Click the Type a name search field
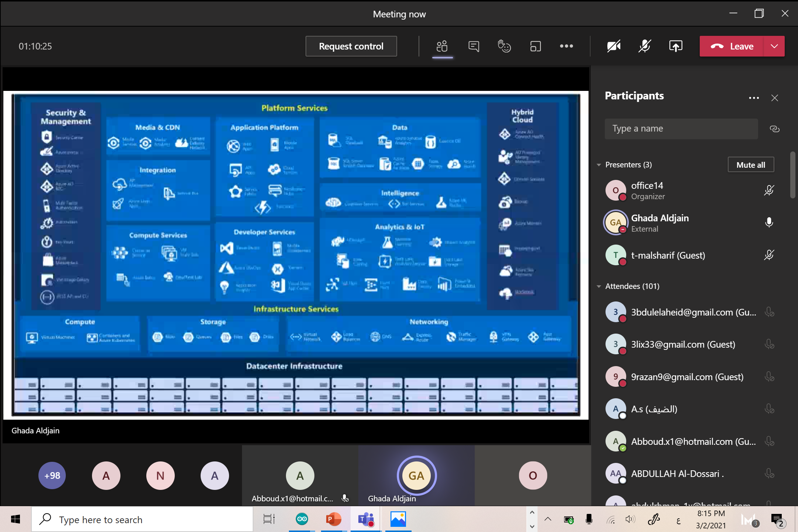Viewport: 798px width, 532px height. point(681,129)
